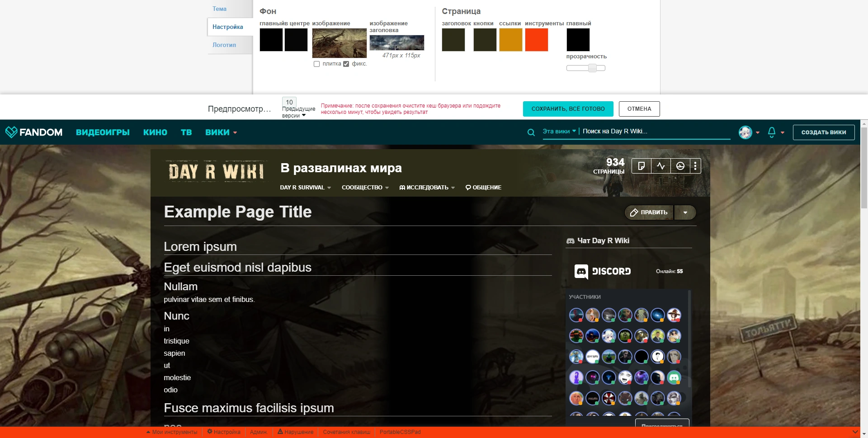
Task: Click the 934 страницы page counter
Action: coord(609,166)
